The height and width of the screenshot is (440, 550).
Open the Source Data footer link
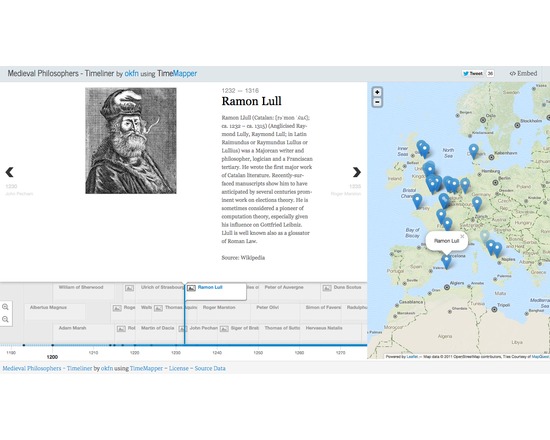pyautogui.click(x=210, y=368)
